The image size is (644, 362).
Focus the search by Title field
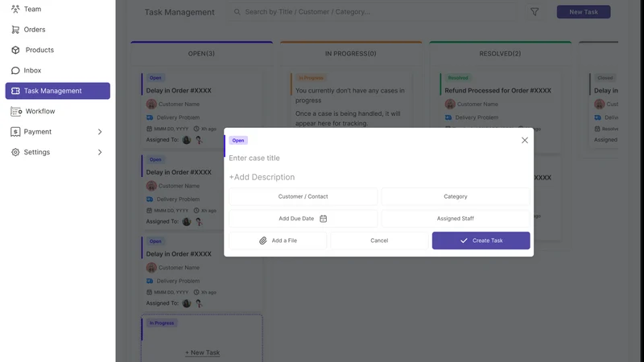click(x=373, y=12)
